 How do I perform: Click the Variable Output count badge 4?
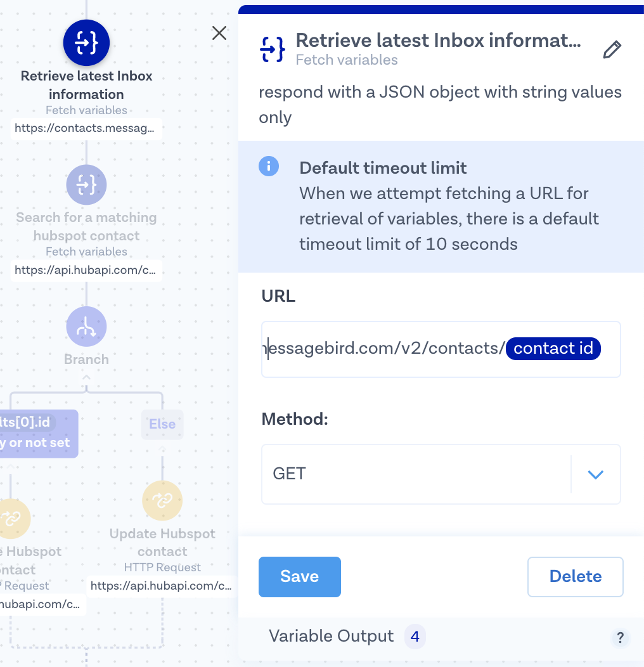pos(415,636)
